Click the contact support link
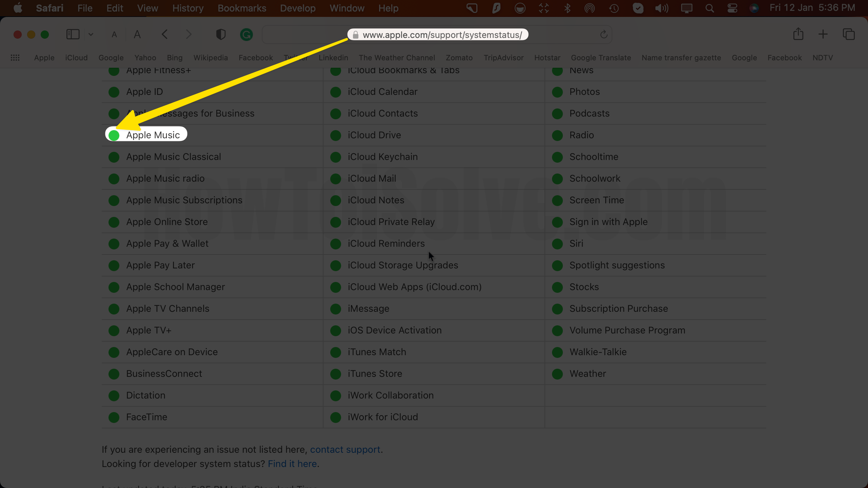Screen dimensions: 868x488 point(345,449)
